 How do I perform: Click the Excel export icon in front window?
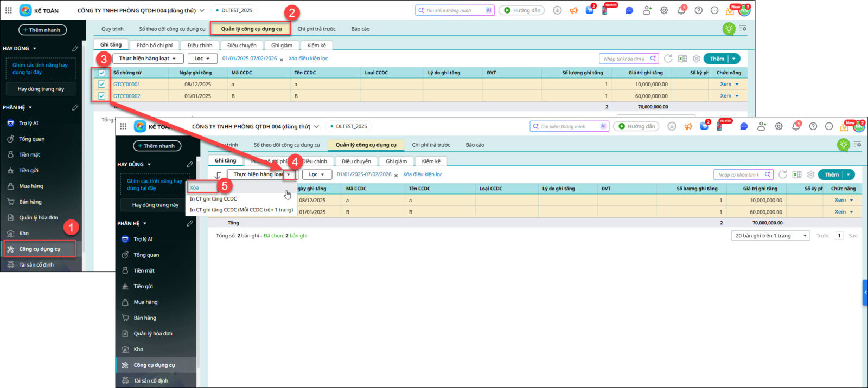point(796,174)
